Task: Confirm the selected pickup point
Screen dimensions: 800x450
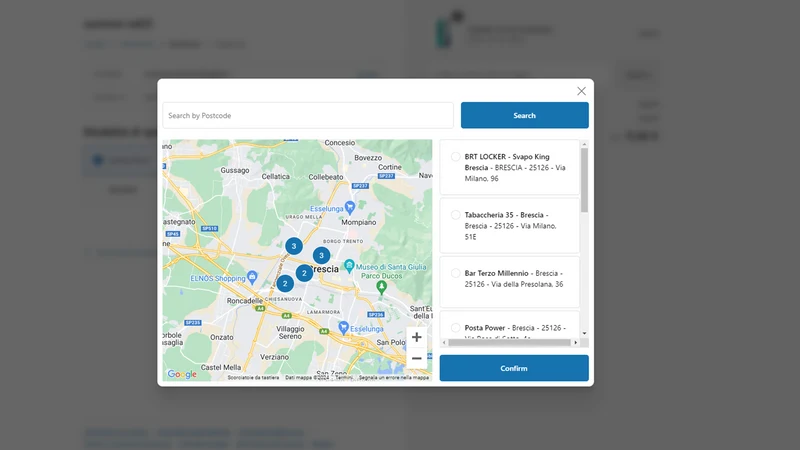Action: pyautogui.click(x=514, y=368)
